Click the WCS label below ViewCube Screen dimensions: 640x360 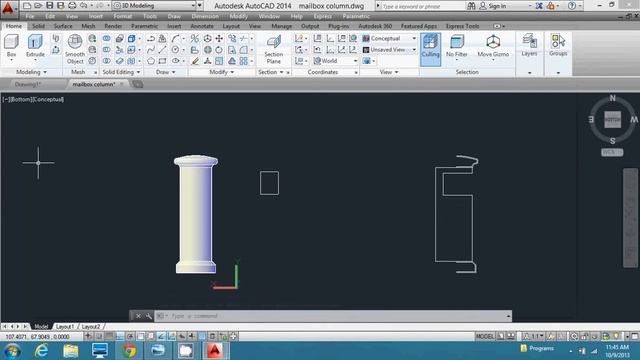click(x=612, y=152)
